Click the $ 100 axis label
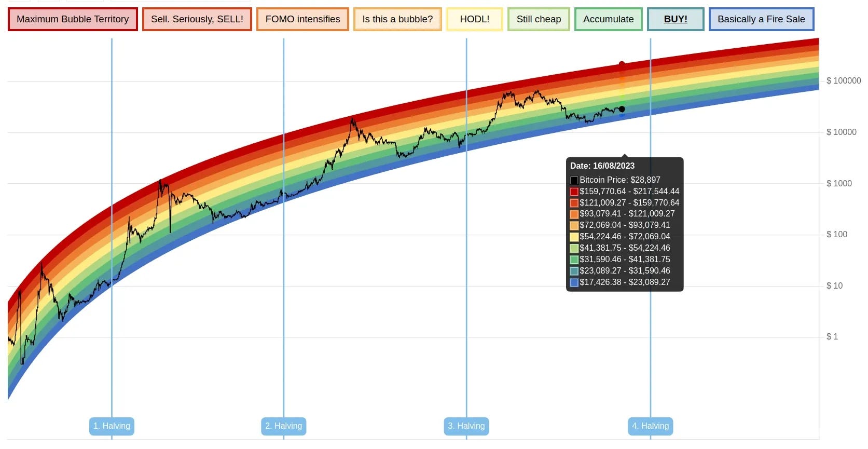 tap(837, 235)
